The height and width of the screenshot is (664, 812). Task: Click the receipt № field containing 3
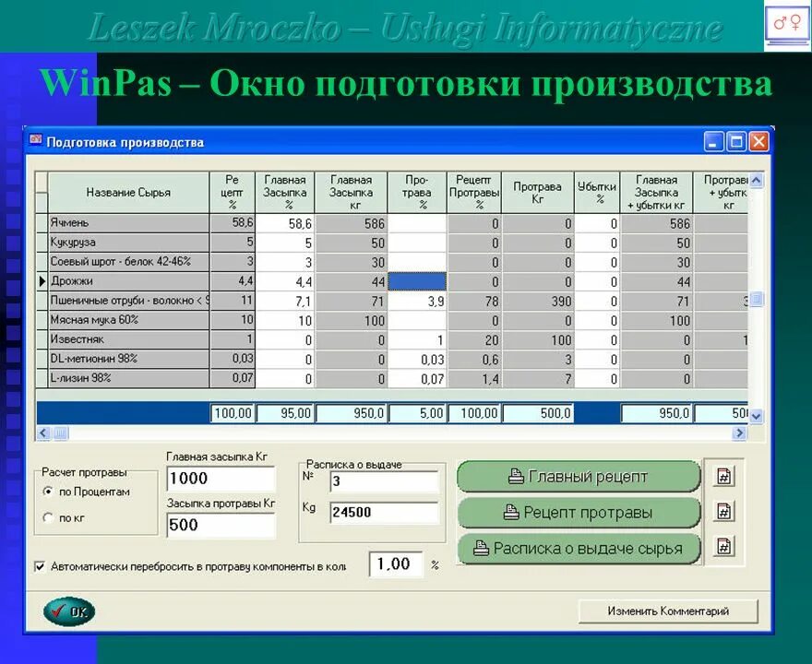coord(384,481)
